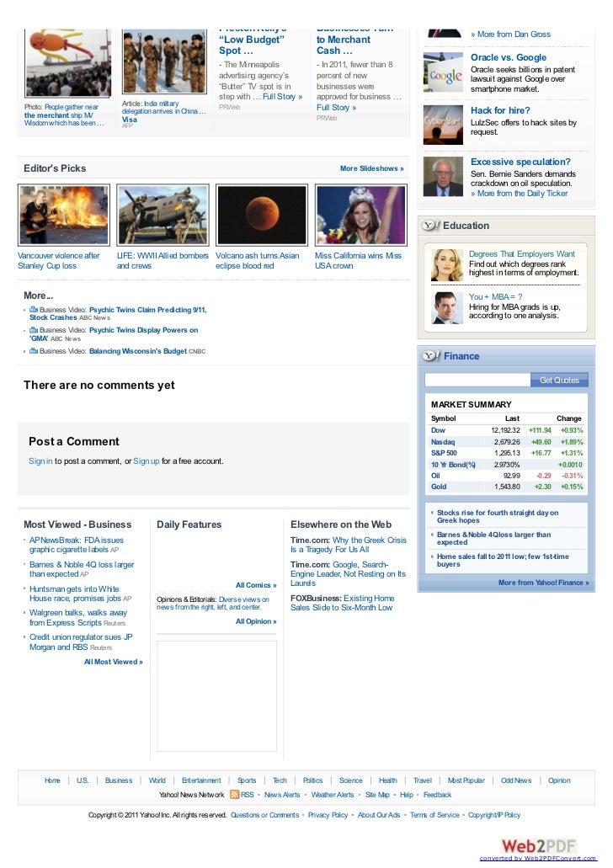Click Gold symbol in Market Summary
The width and height of the screenshot is (613, 868).
pyautogui.click(x=440, y=487)
